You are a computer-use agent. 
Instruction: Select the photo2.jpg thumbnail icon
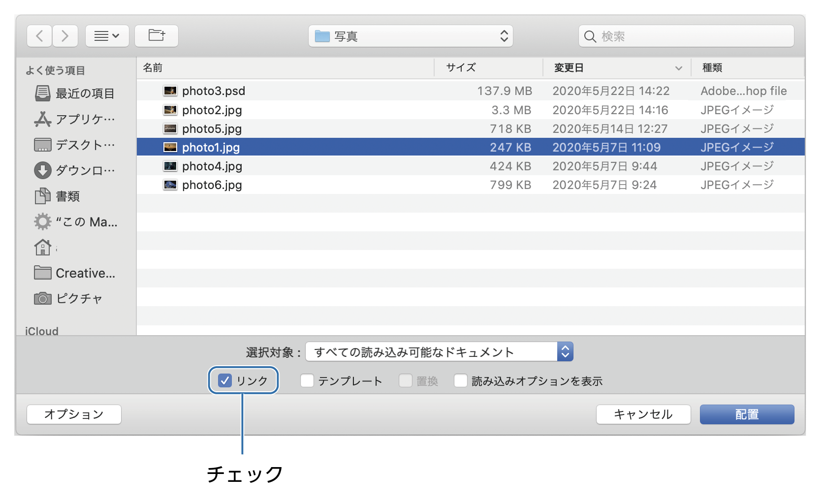click(170, 110)
